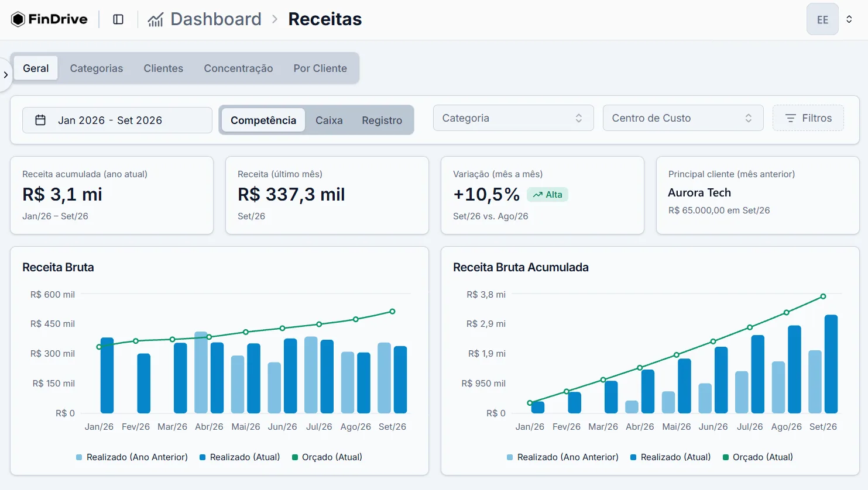Open the Jan 2026 - Set 2026 date picker
The width and height of the screenshot is (868, 490).
[x=117, y=120]
